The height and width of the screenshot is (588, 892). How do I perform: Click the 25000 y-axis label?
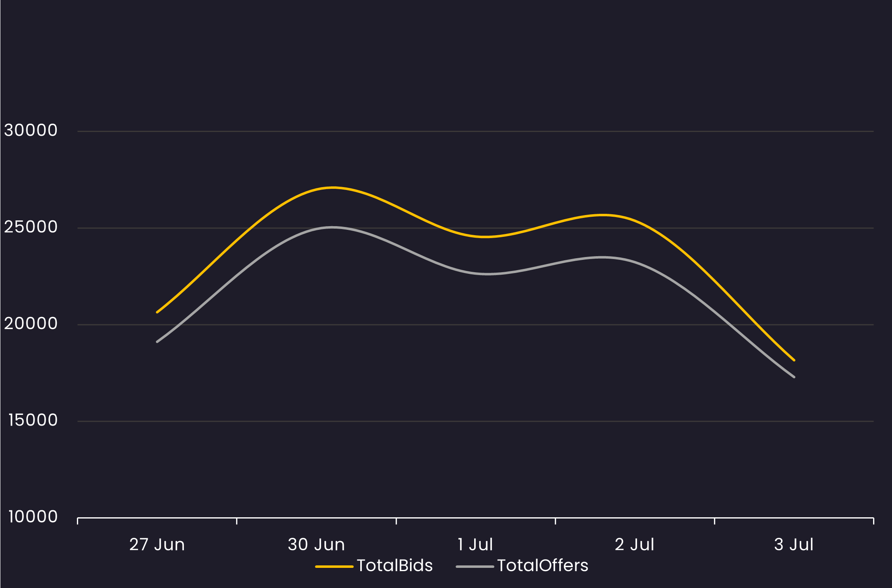click(31, 227)
